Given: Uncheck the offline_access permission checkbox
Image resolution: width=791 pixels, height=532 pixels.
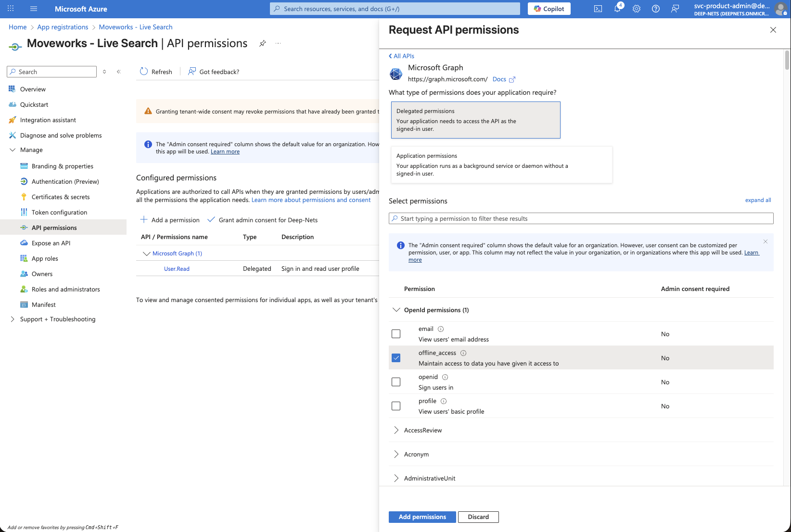Looking at the screenshot, I should [396, 358].
